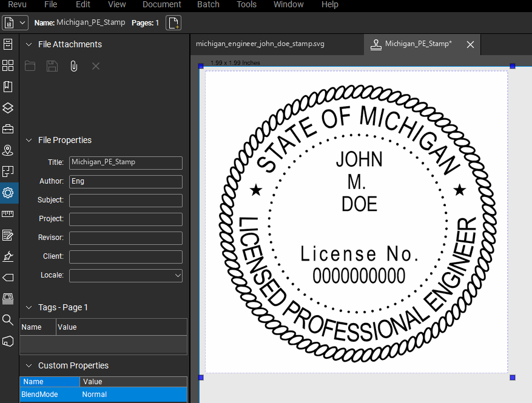
Task: Open the Bookmarks panel icon
Action: [8, 87]
